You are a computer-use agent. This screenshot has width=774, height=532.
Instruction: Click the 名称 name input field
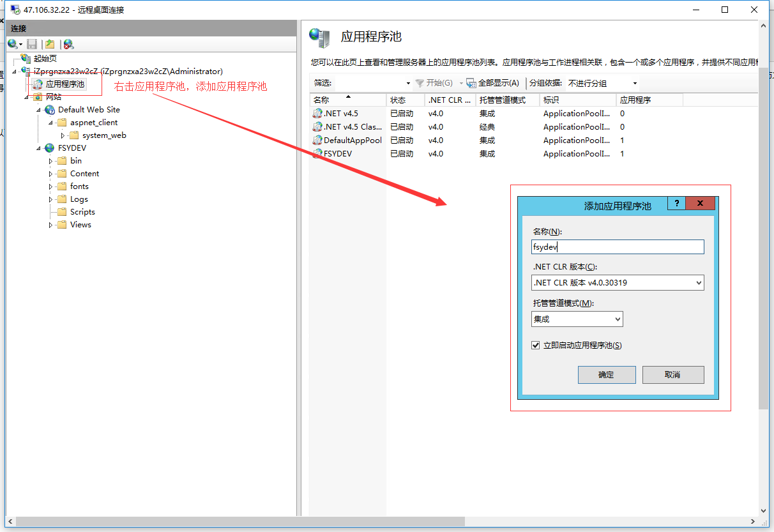617,247
